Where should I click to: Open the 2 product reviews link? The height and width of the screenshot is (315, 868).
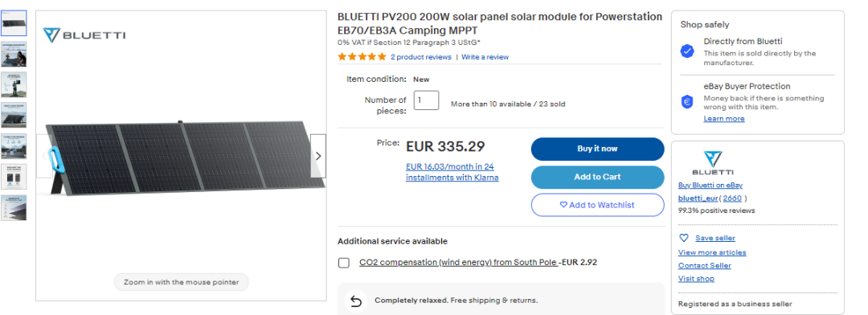tap(420, 57)
